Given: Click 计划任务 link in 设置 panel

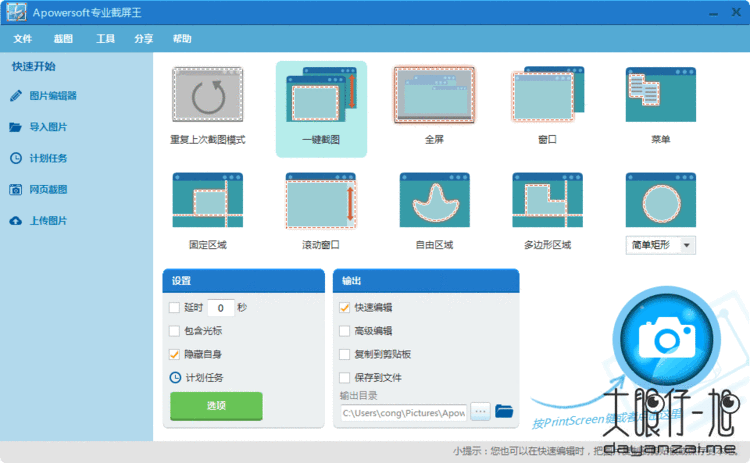Looking at the screenshot, I should (x=204, y=378).
